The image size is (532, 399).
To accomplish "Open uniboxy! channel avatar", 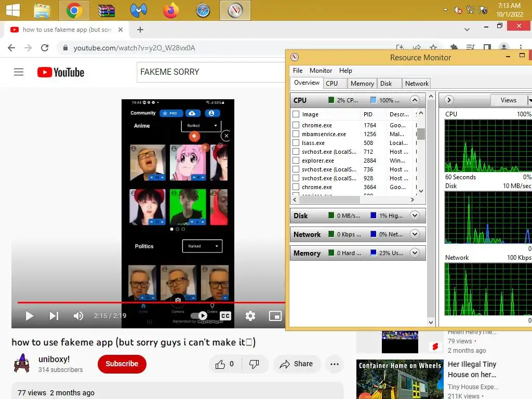I will pyautogui.click(x=22, y=363).
